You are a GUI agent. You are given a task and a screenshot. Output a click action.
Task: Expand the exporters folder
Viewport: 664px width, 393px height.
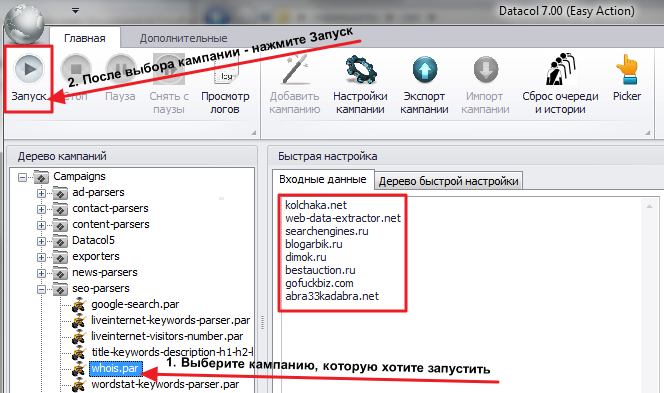41,257
